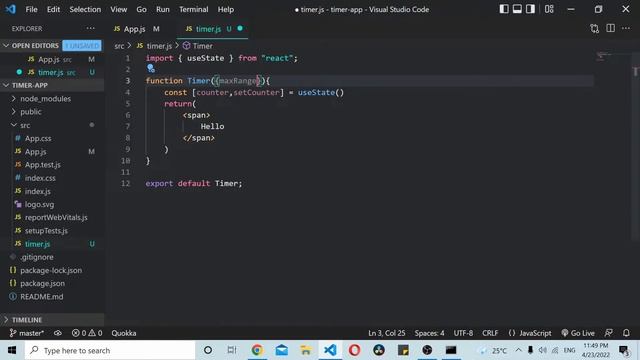
Task: Open Explorer views and more actions ellipsis
Action: pyautogui.click(x=91, y=28)
